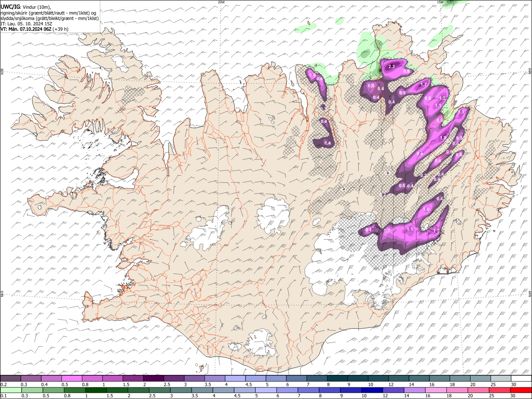Select the initial time 'IT: Lau. 05. 10. 2024 15Z'
Screen dimensions: 532x399
[x=26, y=24]
